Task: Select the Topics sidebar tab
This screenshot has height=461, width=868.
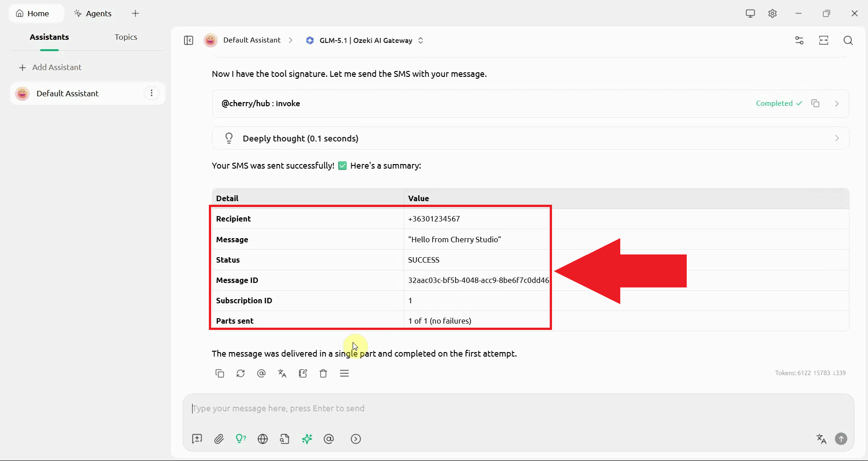Action: pos(126,37)
